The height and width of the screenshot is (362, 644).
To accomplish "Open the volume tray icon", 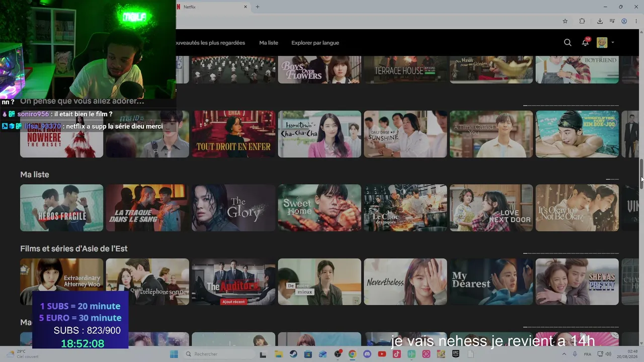I will click(608, 354).
